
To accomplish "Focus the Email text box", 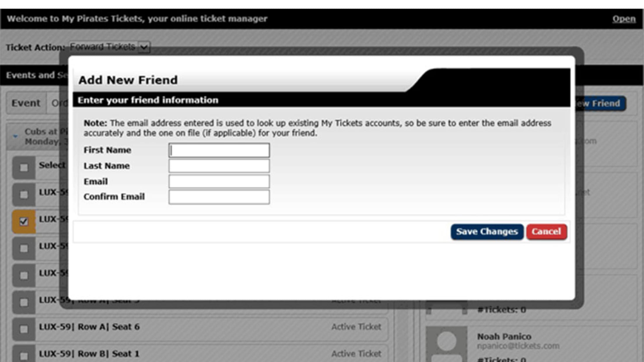I will click(x=219, y=182).
